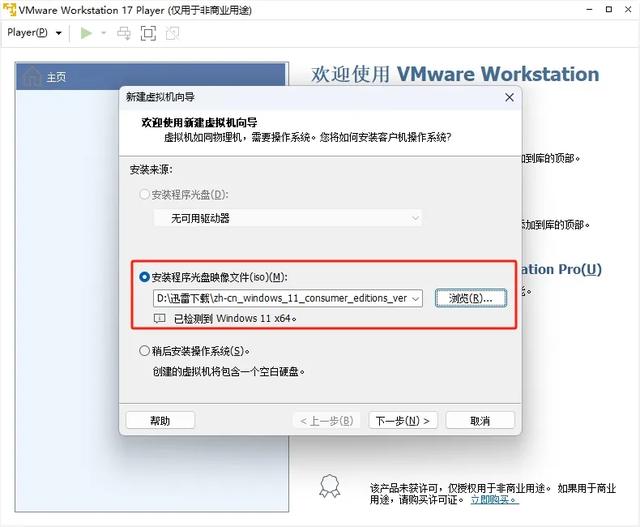Expand the ISO path dropdown arrow

coord(416,299)
